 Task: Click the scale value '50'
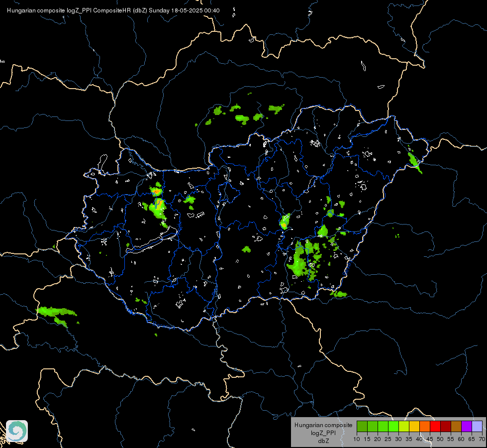[440, 440]
